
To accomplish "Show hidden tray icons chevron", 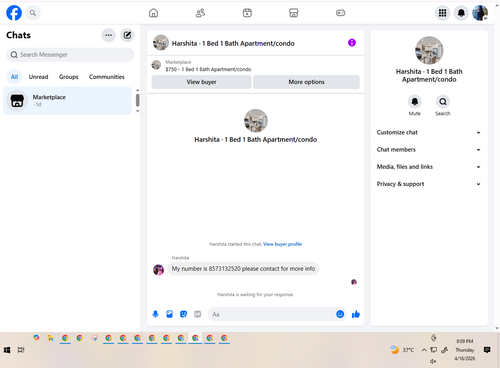I will point(424,350).
